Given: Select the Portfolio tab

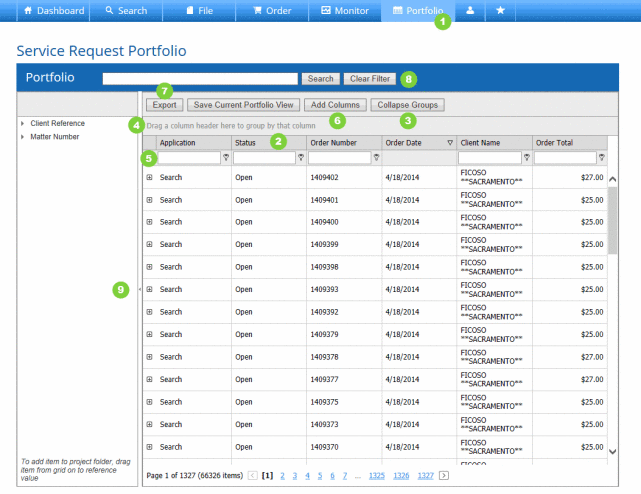Looking at the screenshot, I should tap(418, 11).
